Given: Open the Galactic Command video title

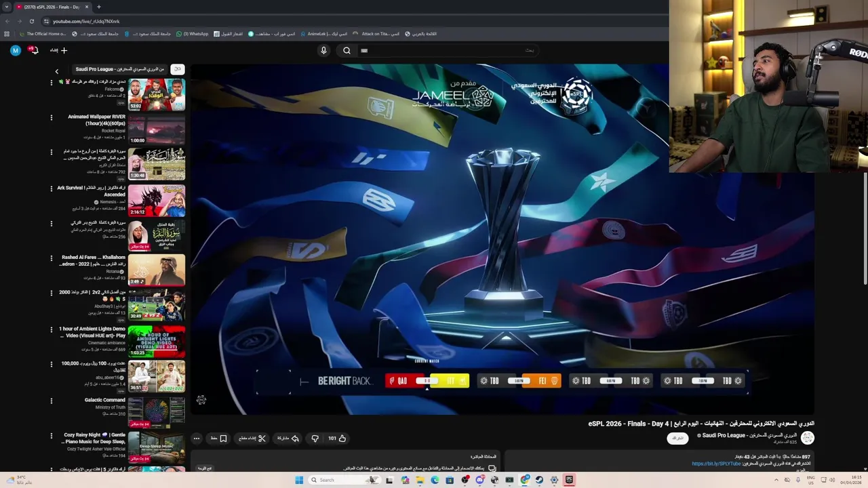Looking at the screenshot, I should coord(105,400).
